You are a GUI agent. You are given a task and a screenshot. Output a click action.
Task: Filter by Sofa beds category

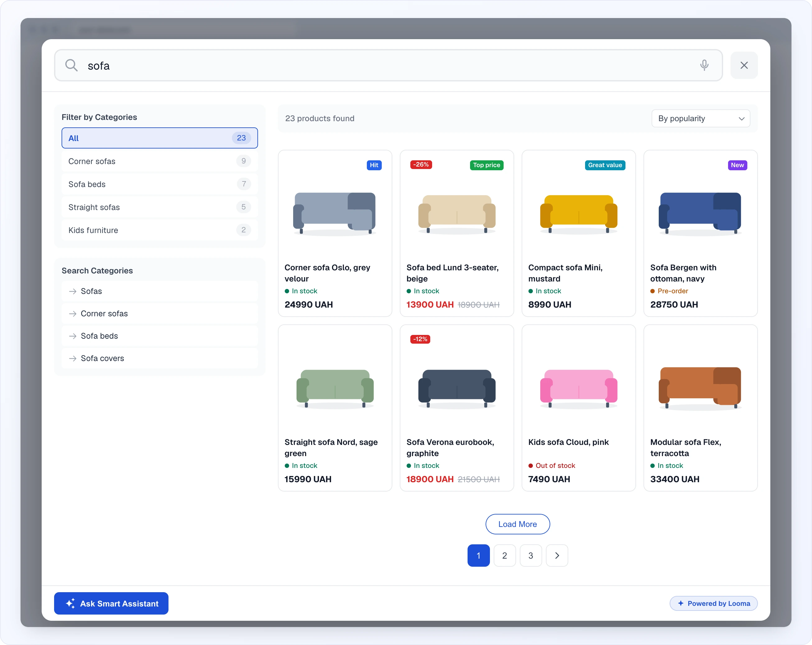pyautogui.click(x=160, y=184)
